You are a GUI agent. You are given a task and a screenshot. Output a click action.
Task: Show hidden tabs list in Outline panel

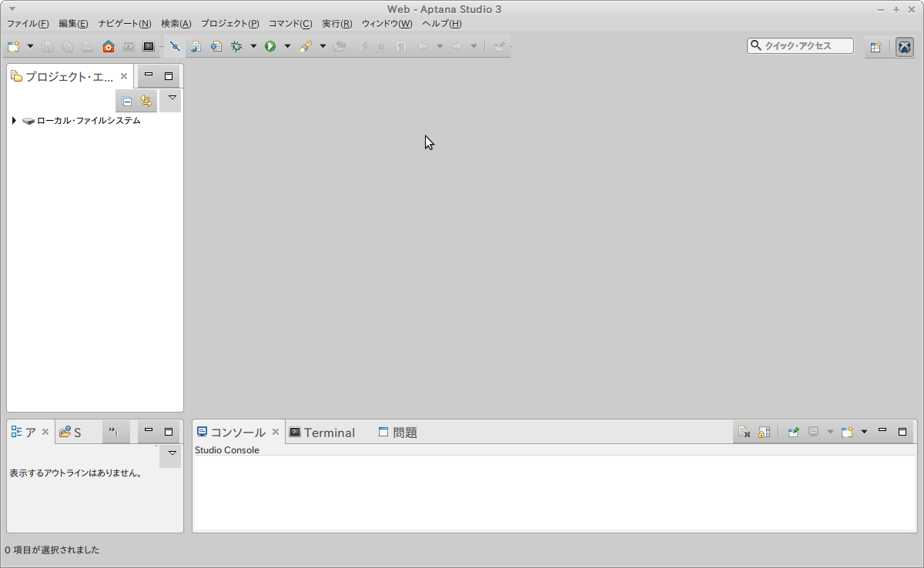tap(113, 432)
